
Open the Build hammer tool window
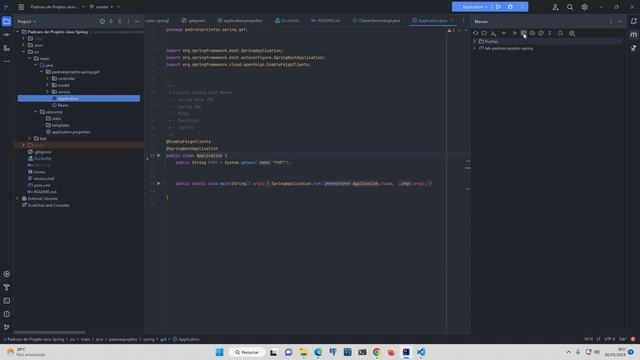click(7, 287)
